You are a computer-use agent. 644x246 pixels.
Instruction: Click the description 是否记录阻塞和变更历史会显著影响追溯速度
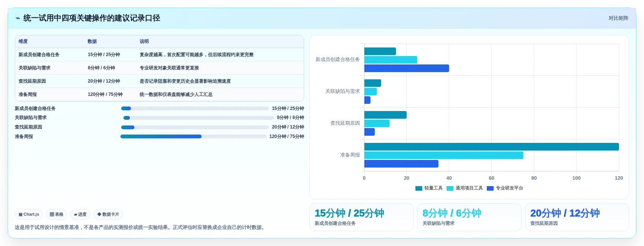(185, 81)
